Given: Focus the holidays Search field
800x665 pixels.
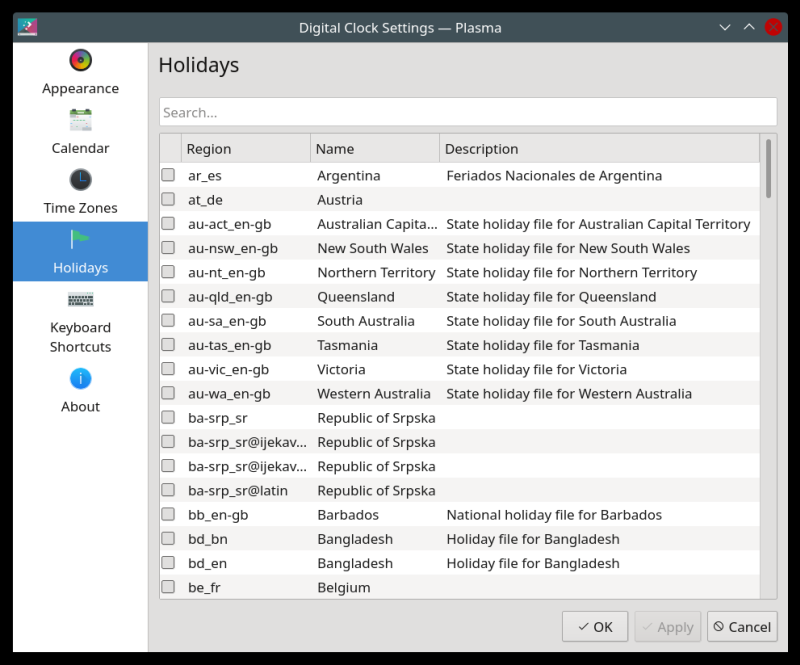Looking at the screenshot, I should click(x=467, y=112).
